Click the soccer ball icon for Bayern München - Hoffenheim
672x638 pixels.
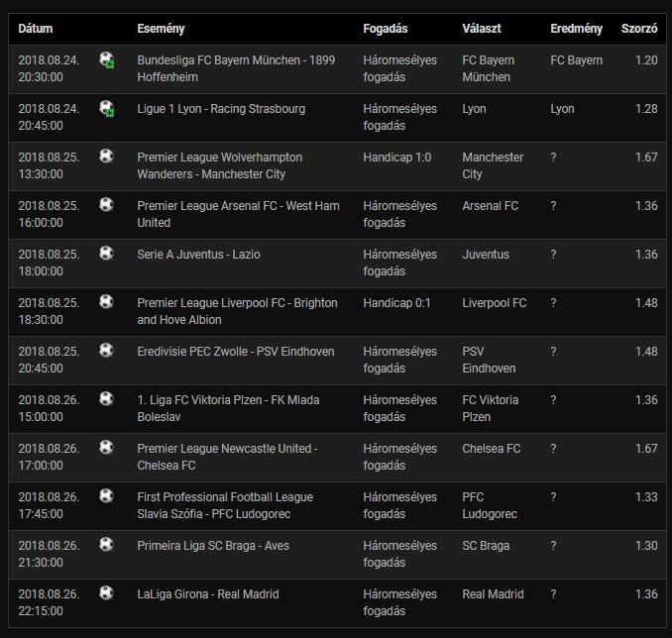click(x=107, y=60)
